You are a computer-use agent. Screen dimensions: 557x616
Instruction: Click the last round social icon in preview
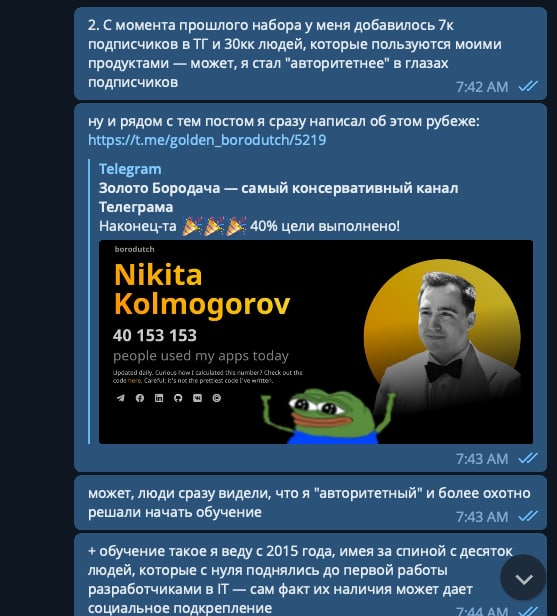(216, 398)
